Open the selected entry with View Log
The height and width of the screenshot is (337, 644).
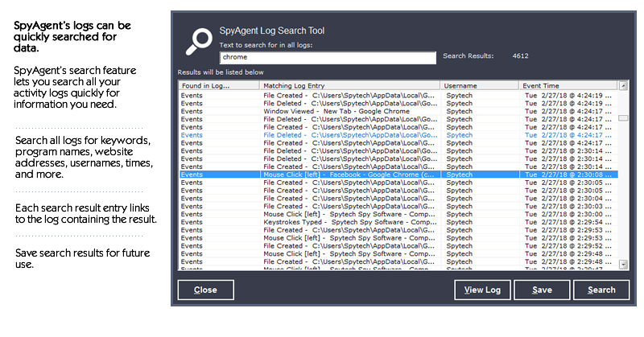(482, 290)
